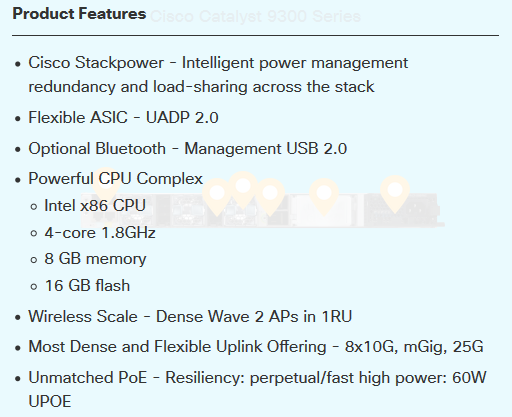Select the highest middle hotspot pin on the switch
The image size is (512, 417).
click(x=243, y=189)
